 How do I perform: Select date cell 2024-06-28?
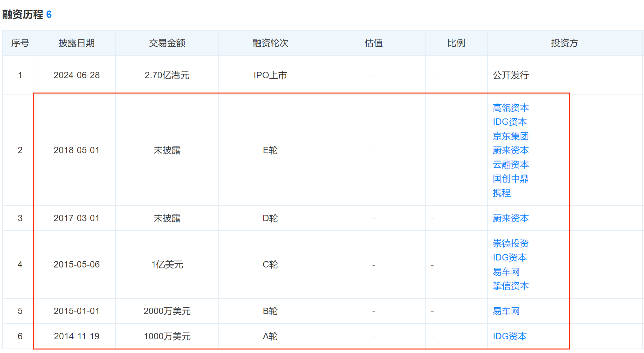(x=77, y=75)
